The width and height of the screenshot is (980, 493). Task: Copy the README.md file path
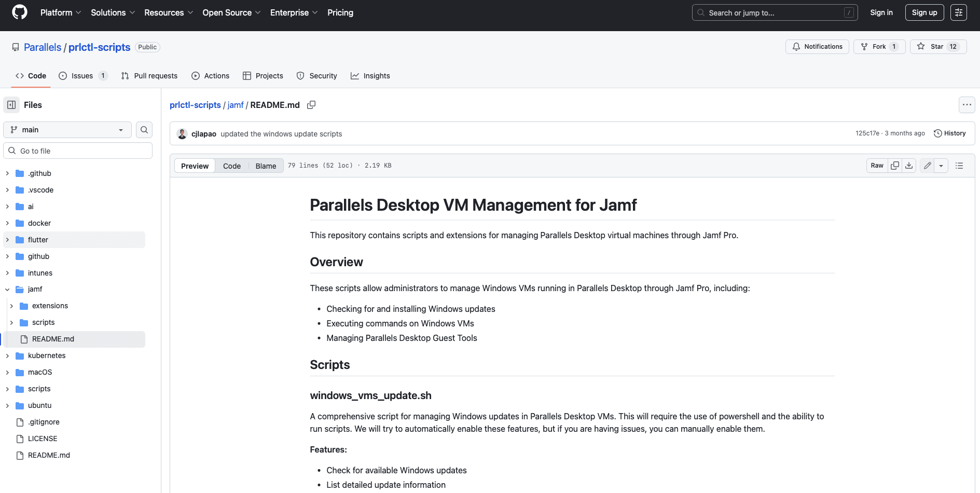point(311,105)
